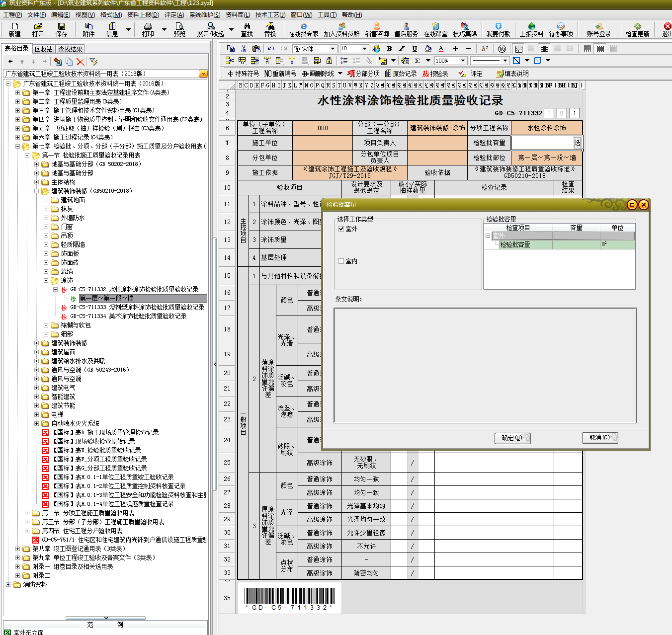Open the 附件 attachments tool
Screen dimensions: 672x635
point(88,29)
